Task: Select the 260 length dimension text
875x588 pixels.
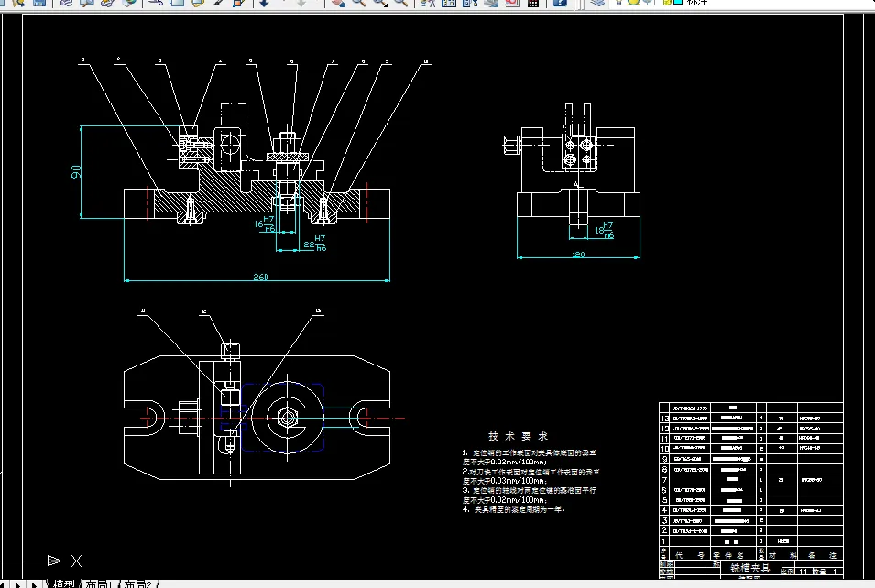Action: pyautogui.click(x=260, y=277)
